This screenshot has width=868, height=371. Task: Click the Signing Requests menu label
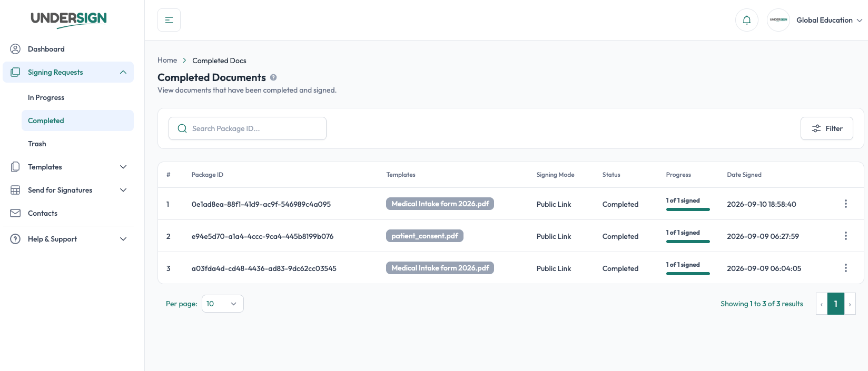(x=55, y=72)
